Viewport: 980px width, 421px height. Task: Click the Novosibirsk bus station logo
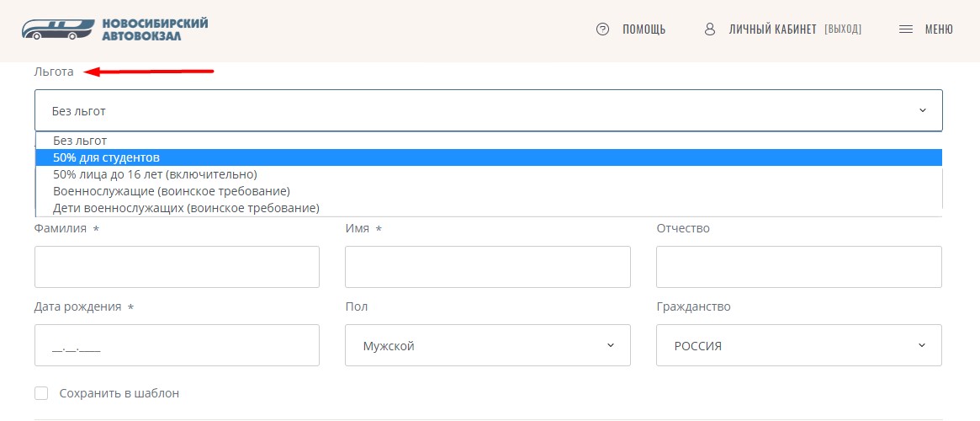[x=114, y=29]
